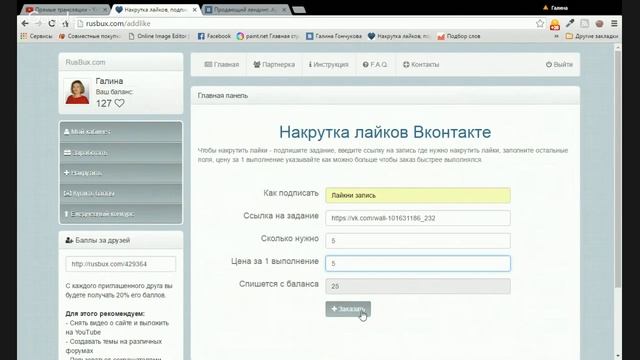Image resolution: width=640 pixels, height=360 pixels.
Task: Click the Ссылка на задание field
Action: [418, 218]
